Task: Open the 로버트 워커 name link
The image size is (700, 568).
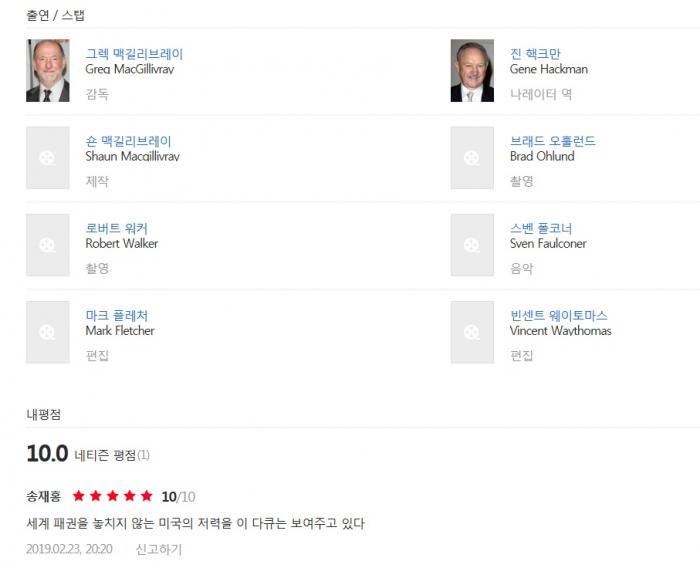Action: point(116,228)
